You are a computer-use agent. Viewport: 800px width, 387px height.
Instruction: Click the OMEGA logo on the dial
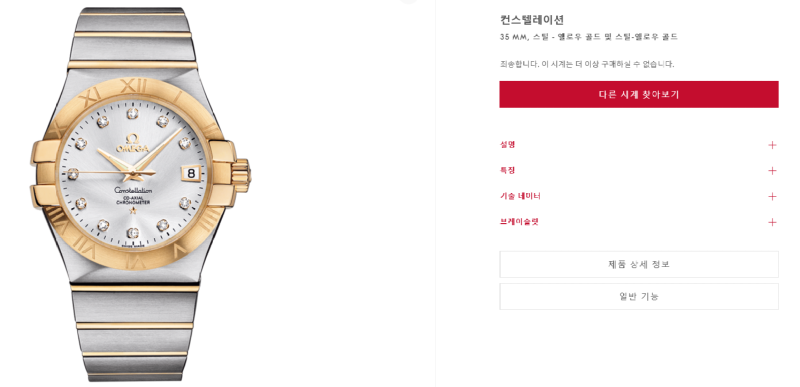(132, 145)
